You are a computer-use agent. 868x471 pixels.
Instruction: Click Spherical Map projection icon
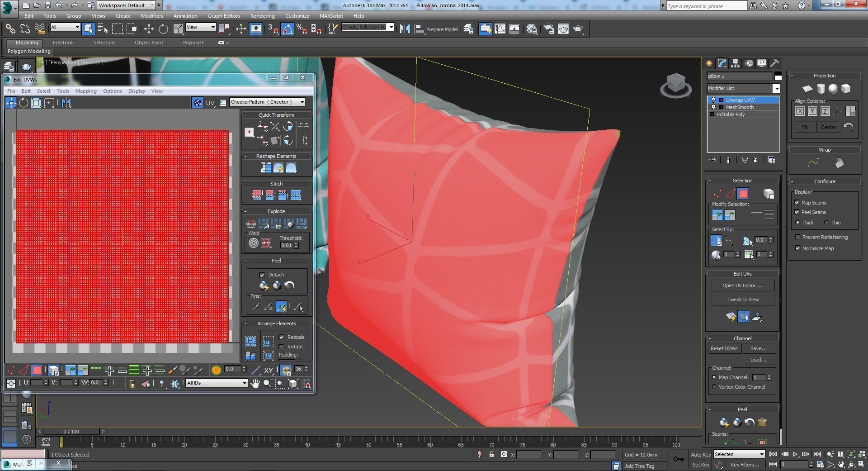point(833,89)
